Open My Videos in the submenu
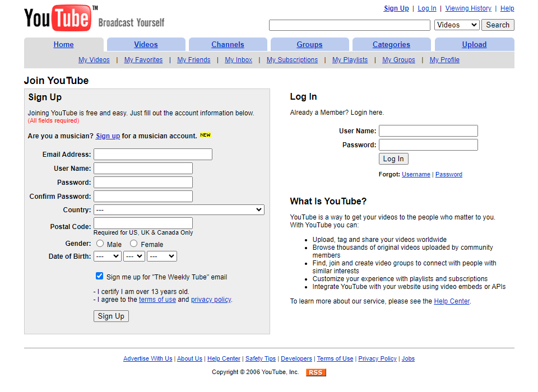Screen dimensions: 538x392 pyautogui.click(x=94, y=60)
